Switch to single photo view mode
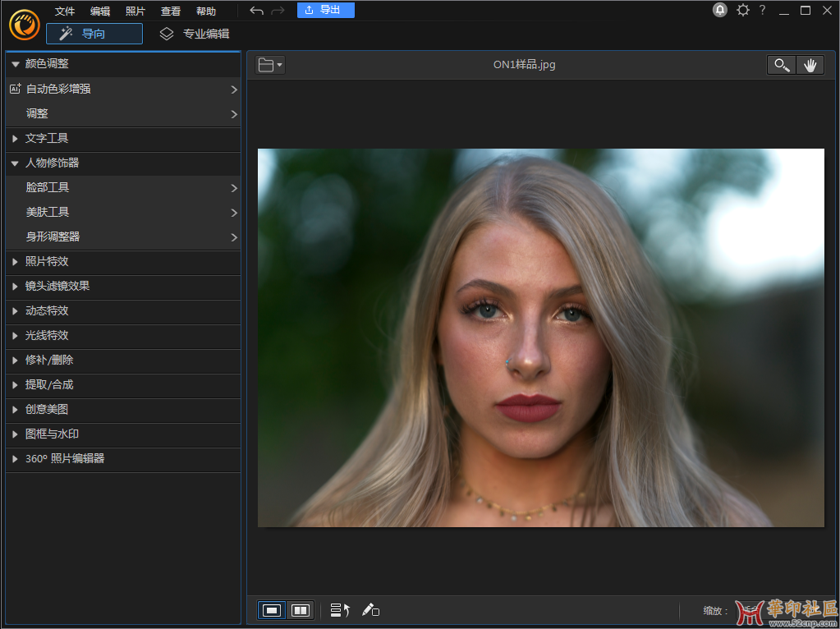This screenshot has width=840, height=629. [x=272, y=610]
